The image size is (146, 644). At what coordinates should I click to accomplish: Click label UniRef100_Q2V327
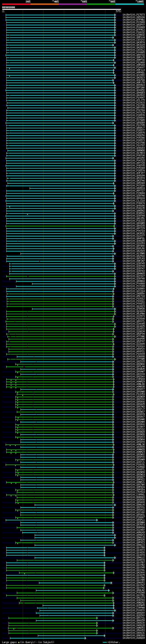[134, 276]
